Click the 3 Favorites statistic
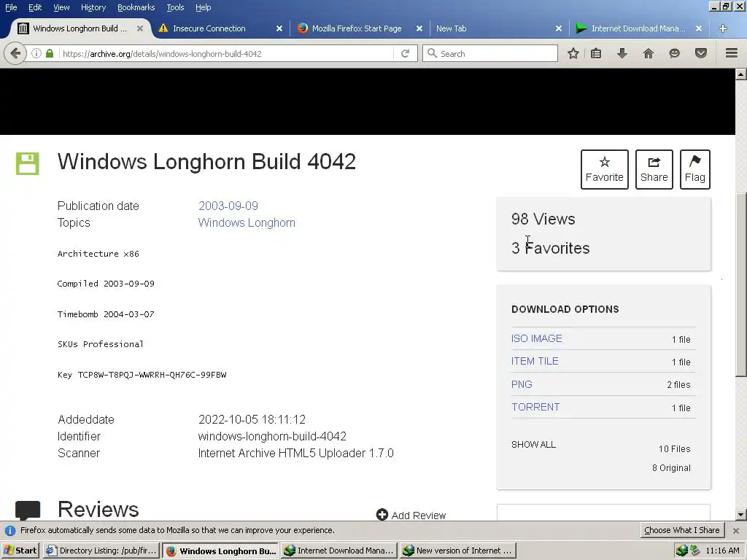The image size is (747, 560). (551, 248)
